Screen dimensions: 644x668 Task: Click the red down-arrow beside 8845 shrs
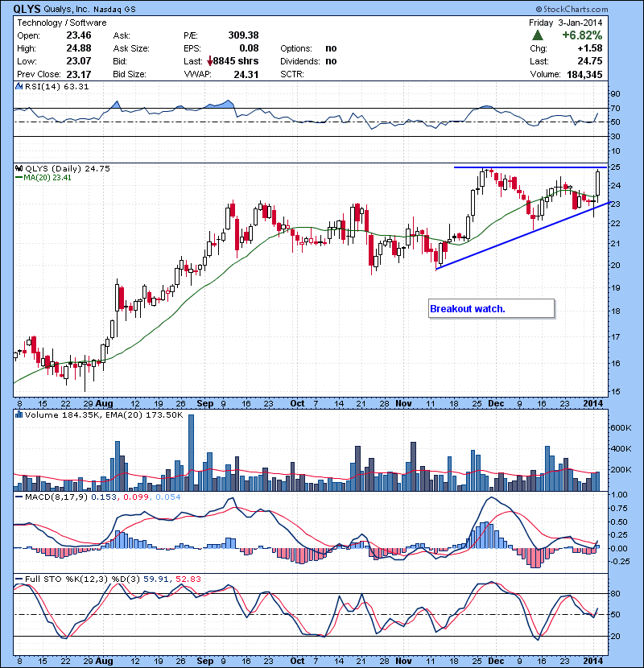coord(209,61)
